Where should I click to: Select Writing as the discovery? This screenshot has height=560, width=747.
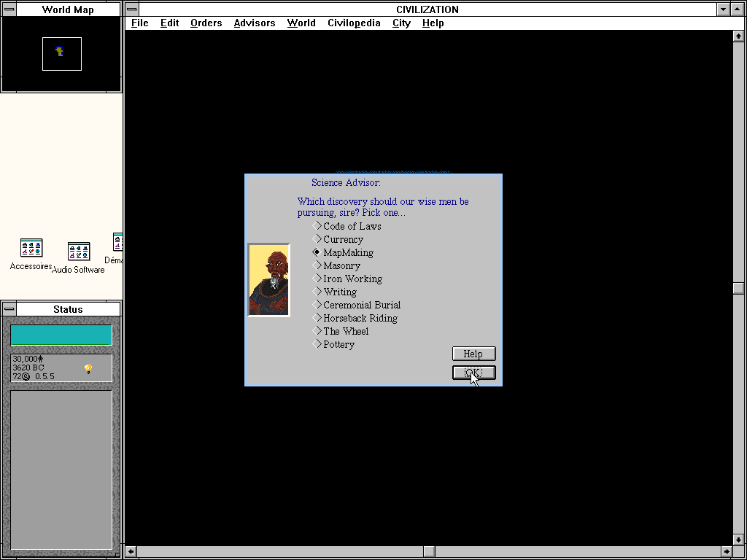[334, 292]
